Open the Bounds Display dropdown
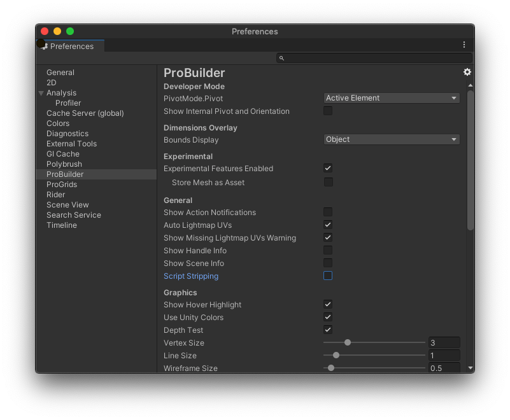 [392, 139]
